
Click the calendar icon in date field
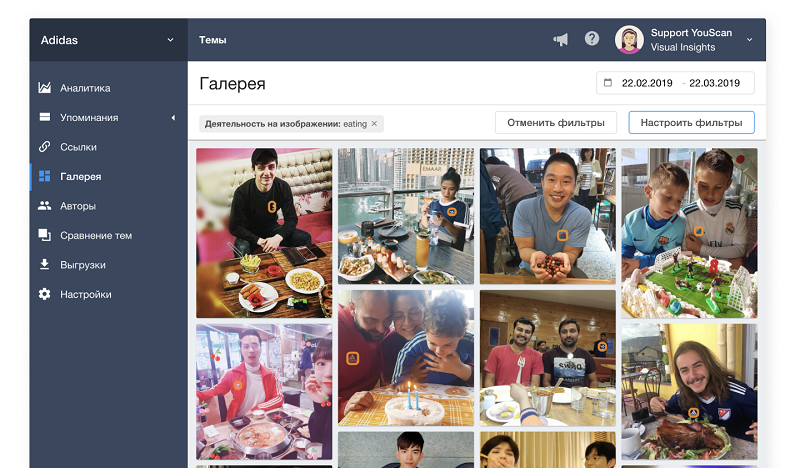point(608,83)
